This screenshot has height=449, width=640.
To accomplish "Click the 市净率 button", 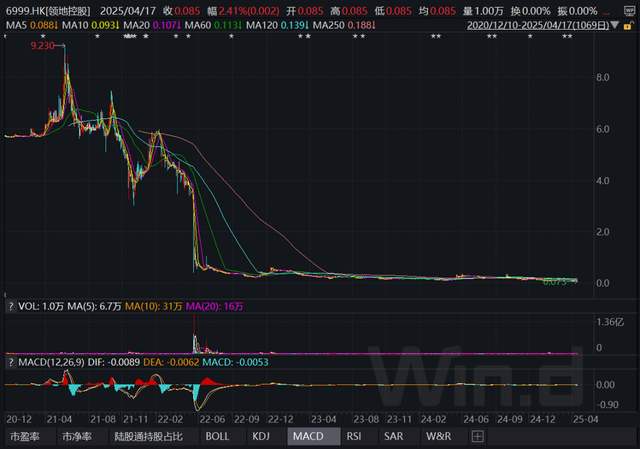I will point(77,436).
